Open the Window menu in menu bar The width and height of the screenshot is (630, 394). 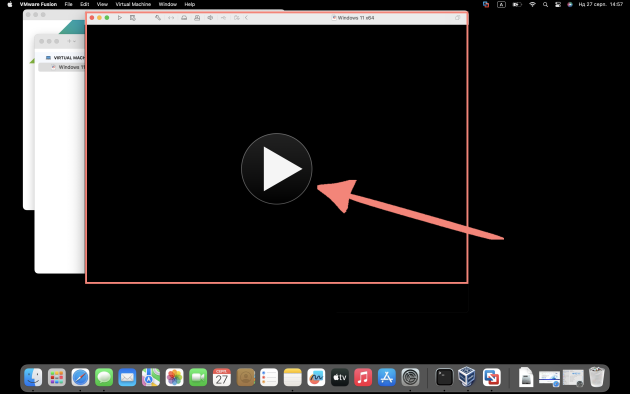pyautogui.click(x=168, y=4)
